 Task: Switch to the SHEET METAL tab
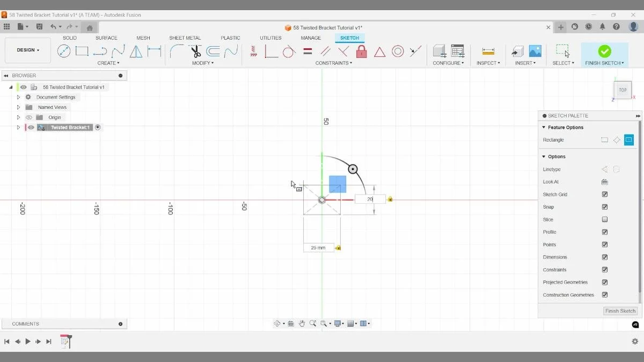click(185, 38)
